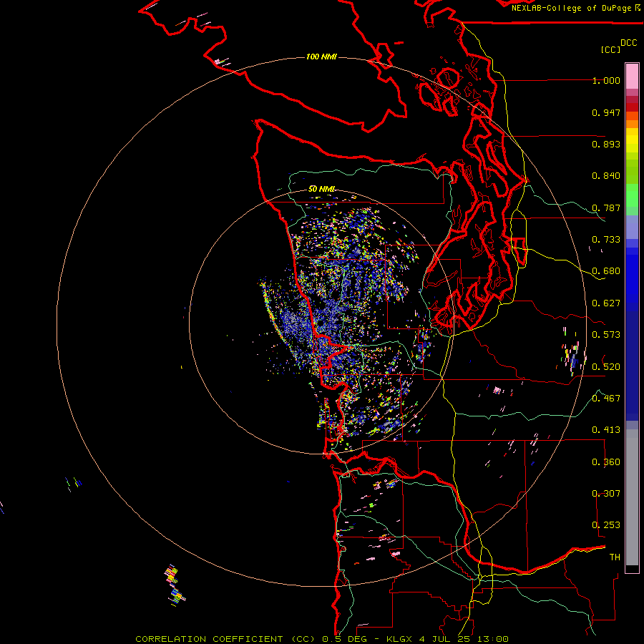This screenshot has width=644, height=644.
Task: Click the 0.680 color scale label
Action: [606, 271]
